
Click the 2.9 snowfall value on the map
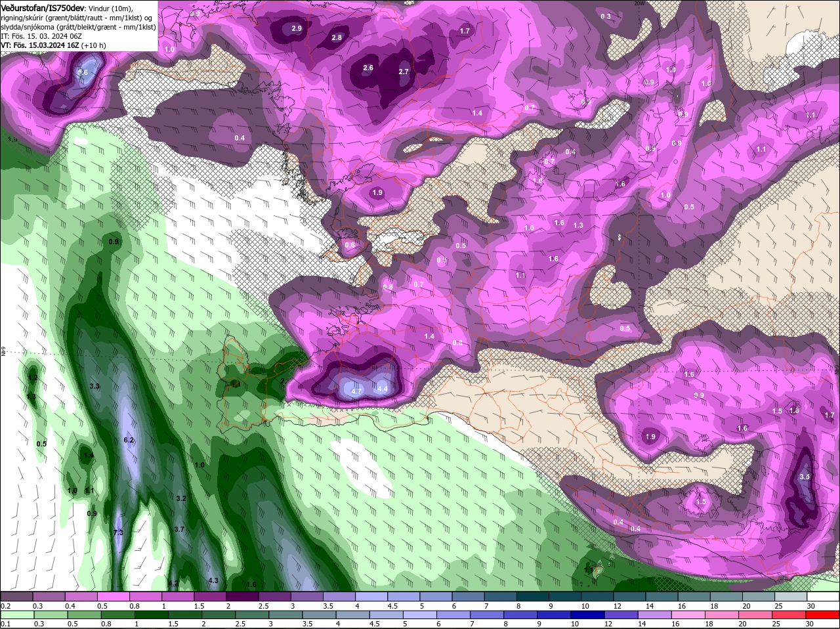click(x=297, y=28)
